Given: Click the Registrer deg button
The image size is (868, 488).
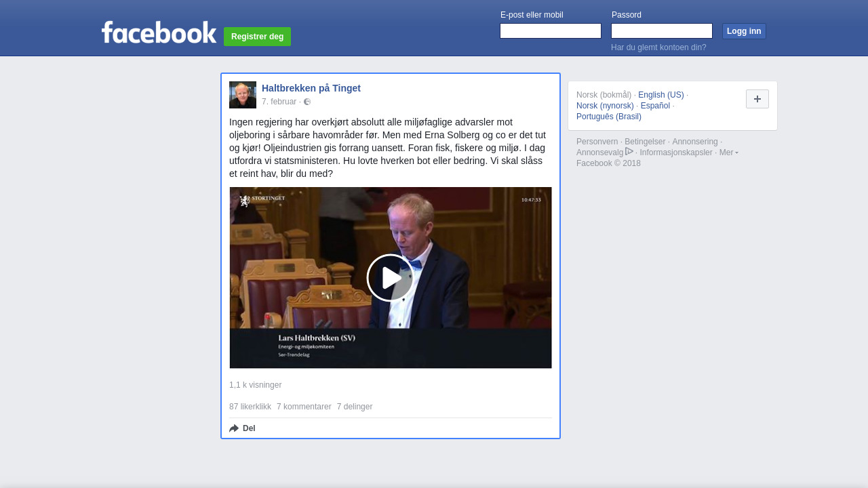Looking at the screenshot, I should 257,37.
